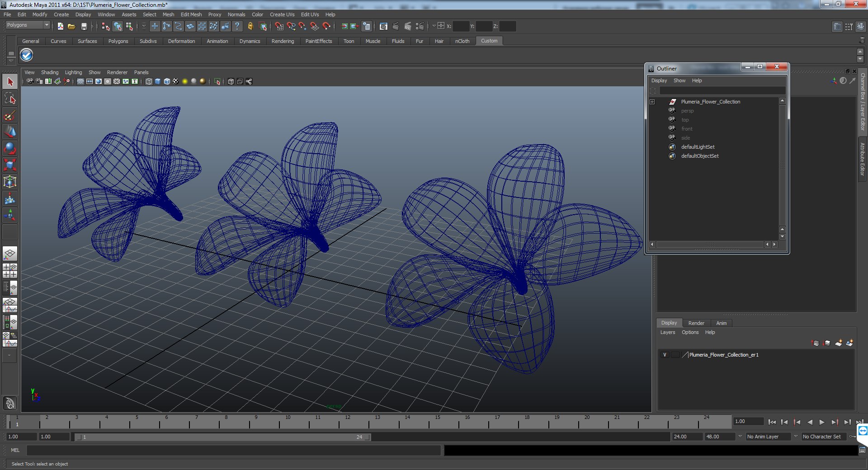Create layer from selected objects icon
The width and height of the screenshot is (868, 470).
pos(849,343)
